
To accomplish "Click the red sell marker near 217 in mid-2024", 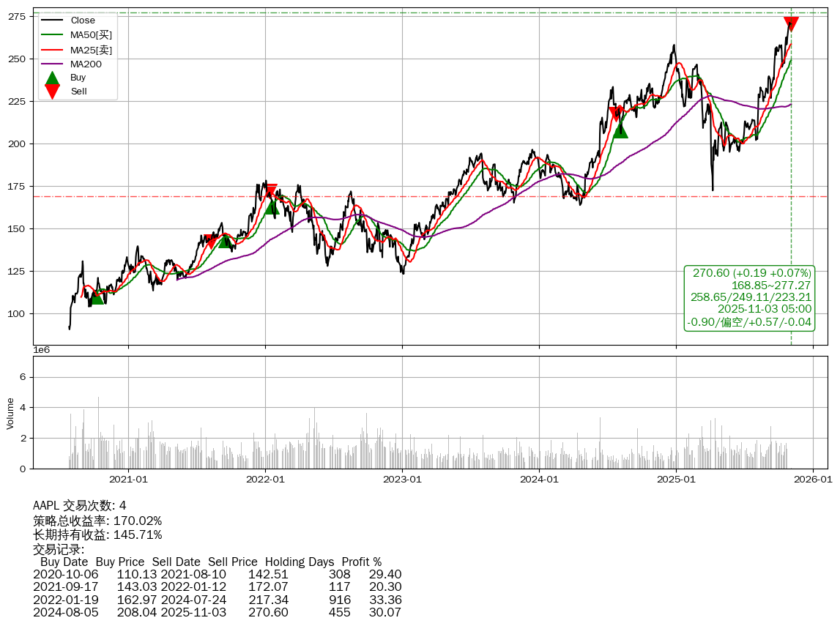I will (x=616, y=113).
